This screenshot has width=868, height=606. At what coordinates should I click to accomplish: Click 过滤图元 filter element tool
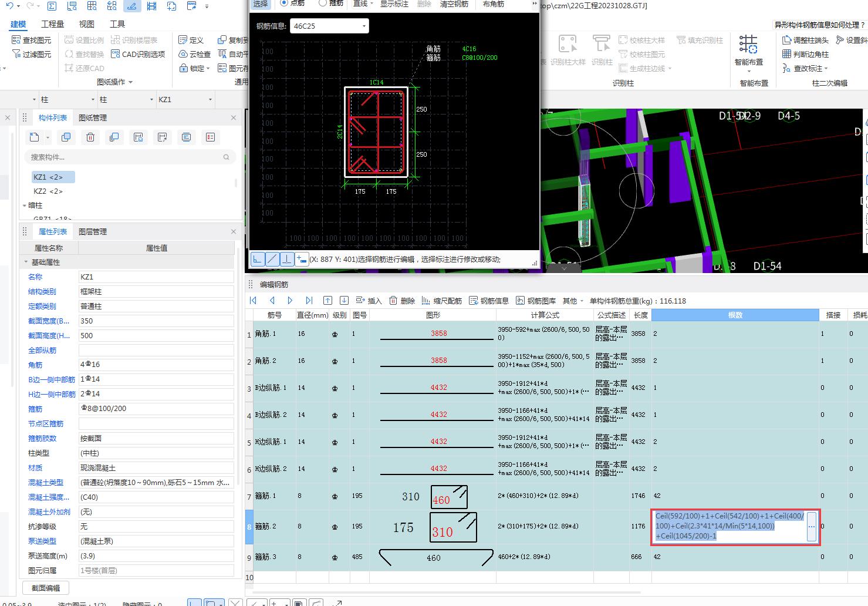coord(32,54)
